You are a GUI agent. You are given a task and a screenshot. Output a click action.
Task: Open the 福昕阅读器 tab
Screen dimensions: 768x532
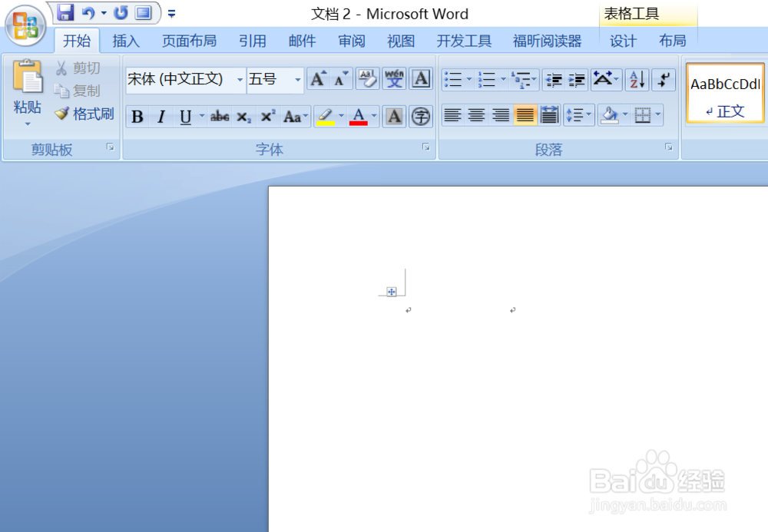click(x=547, y=41)
